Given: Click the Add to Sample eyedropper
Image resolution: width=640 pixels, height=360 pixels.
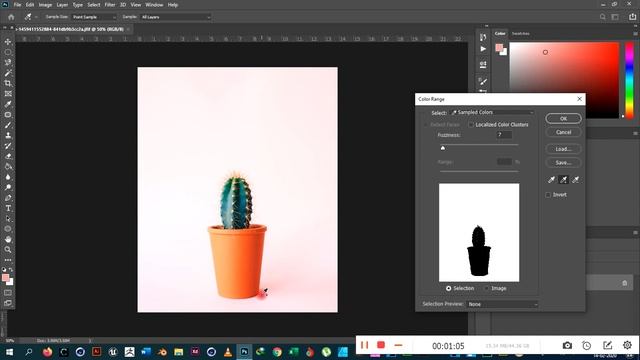Looking at the screenshot, I should (564, 180).
